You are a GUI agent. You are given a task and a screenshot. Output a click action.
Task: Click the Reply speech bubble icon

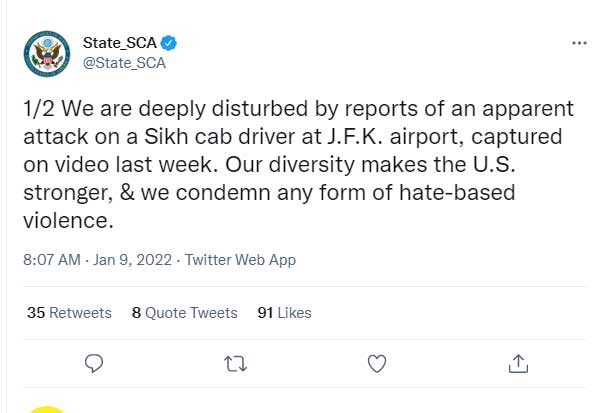(94, 362)
